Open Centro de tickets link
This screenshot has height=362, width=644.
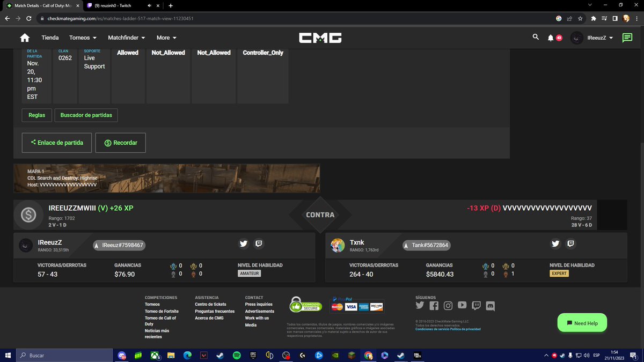click(x=210, y=304)
